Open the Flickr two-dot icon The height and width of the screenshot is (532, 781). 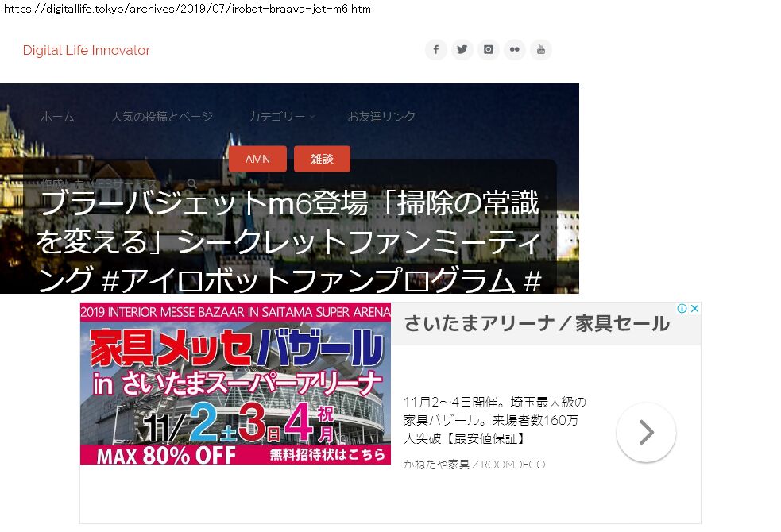coord(515,50)
